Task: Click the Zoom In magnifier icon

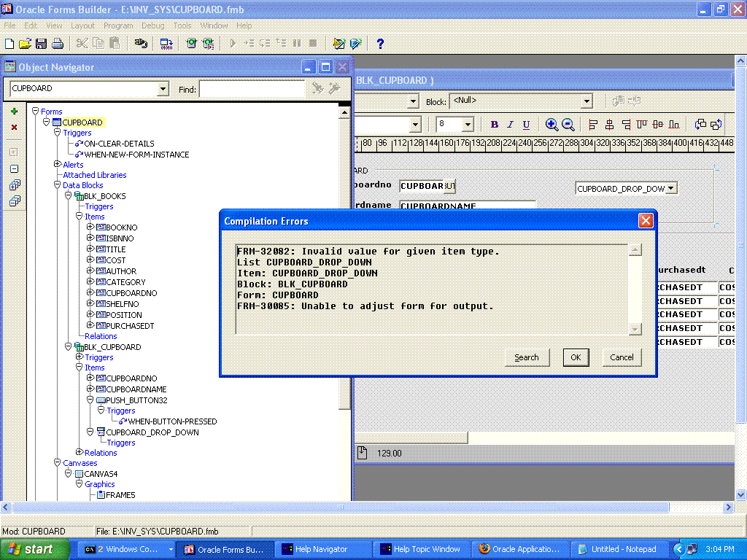Action: click(551, 125)
